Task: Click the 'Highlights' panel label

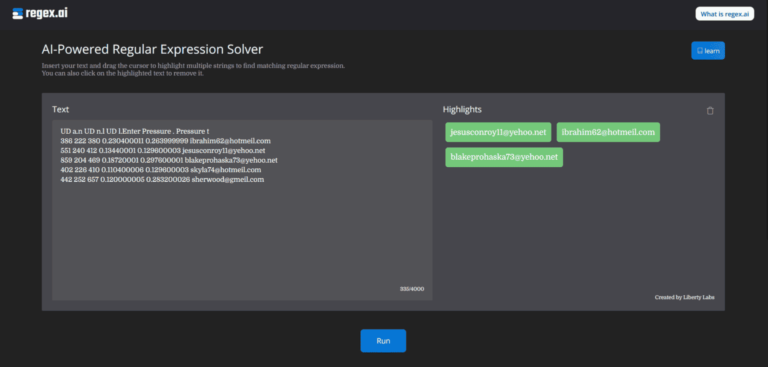Action: coord(462,110)
